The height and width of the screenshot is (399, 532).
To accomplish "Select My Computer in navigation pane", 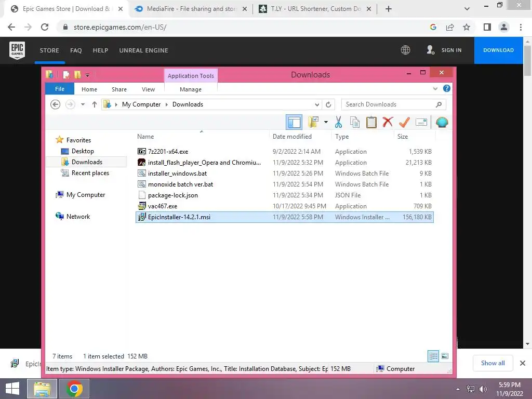I will pyautogui.click(x=86, y=195).
